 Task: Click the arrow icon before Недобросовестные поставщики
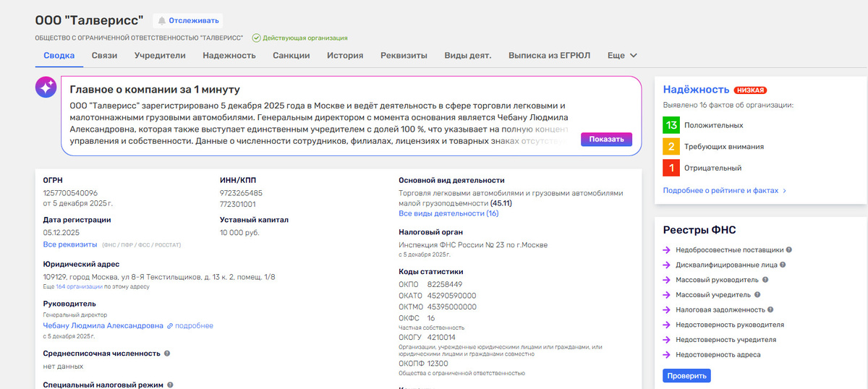coord(667,250)
